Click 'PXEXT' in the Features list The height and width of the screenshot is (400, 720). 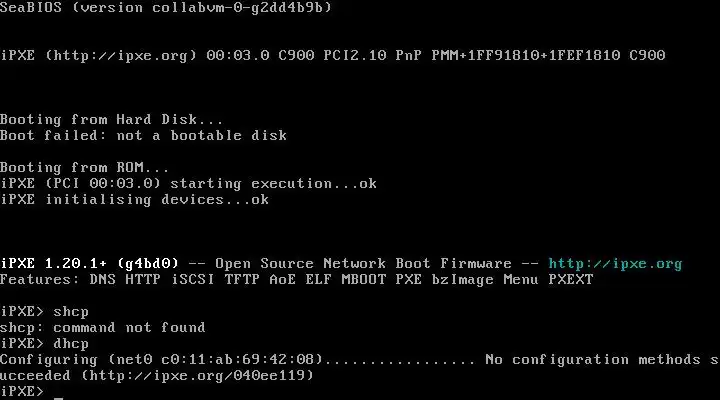point(570,280)
